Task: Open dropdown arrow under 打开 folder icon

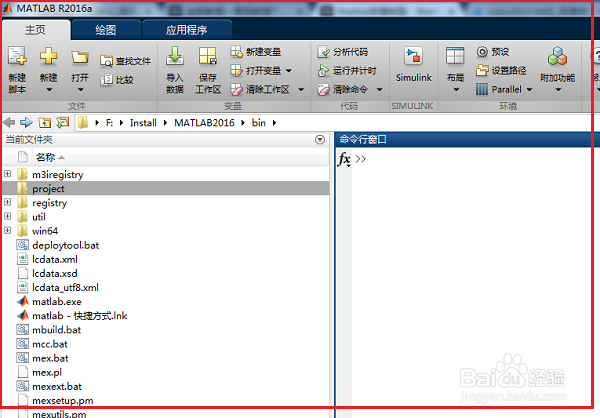Action: 80,90
